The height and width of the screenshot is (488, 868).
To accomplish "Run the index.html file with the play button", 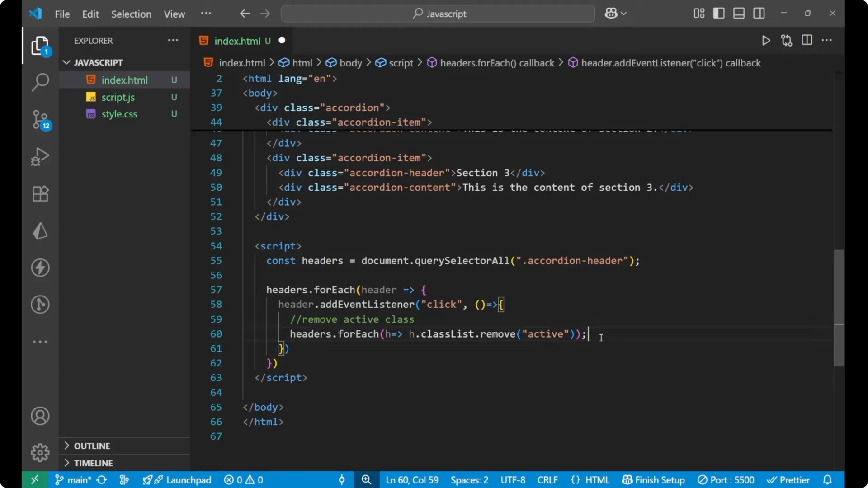I will pyautogui.click(x=766, y=40).
